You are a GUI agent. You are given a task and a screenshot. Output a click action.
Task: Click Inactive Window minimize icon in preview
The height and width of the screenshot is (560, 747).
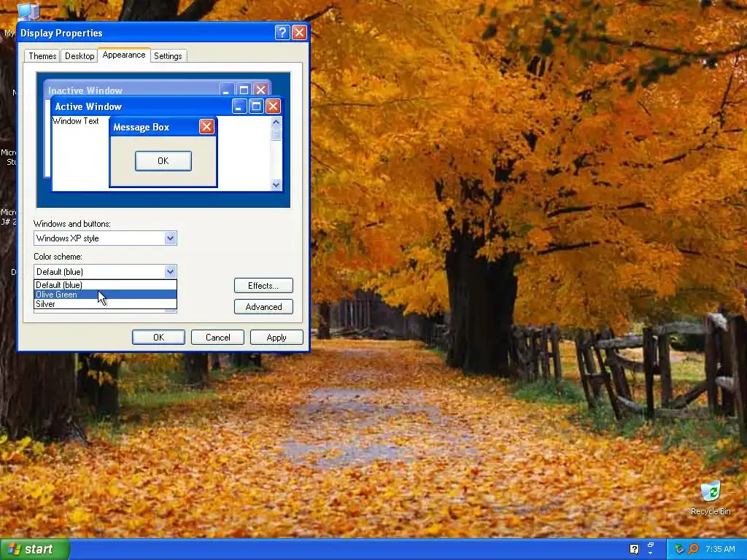227,90
